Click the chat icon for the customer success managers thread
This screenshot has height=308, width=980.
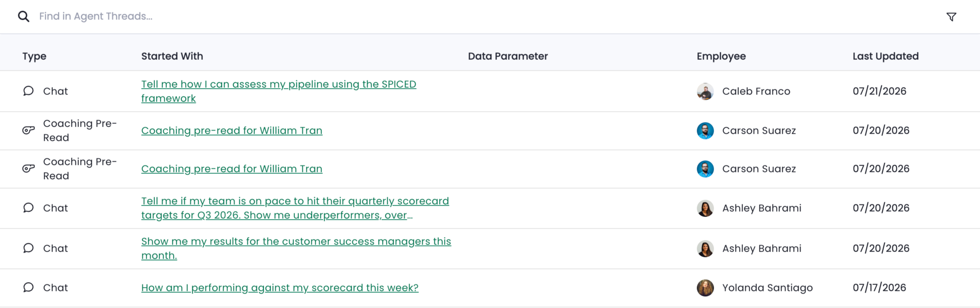coord(29,248)
